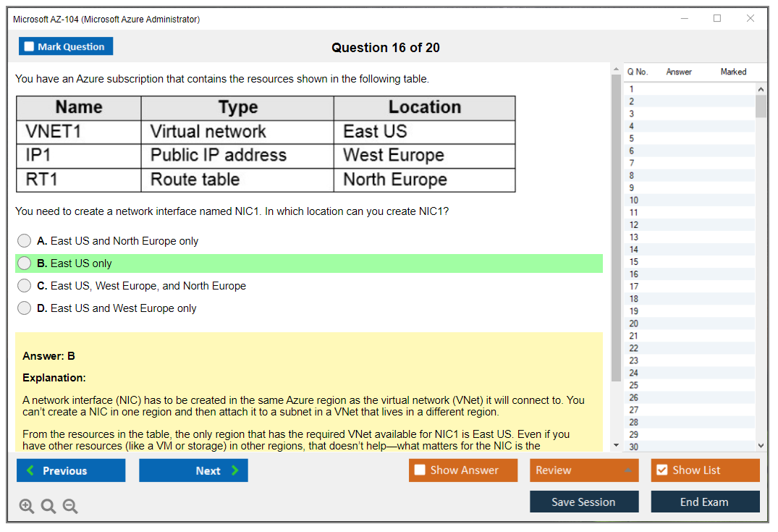The width and height of the screenshot is (778, 532).
Task: Click the Save Session button
Action: (584, 502)
